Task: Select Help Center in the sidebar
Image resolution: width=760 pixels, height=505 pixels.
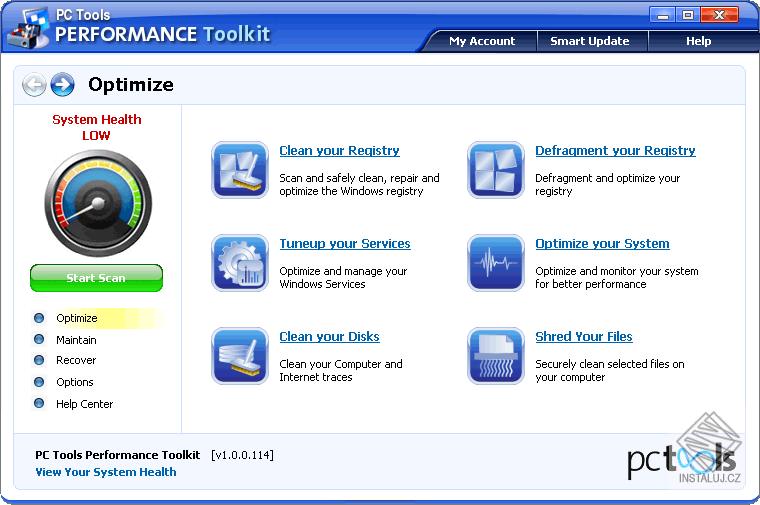Action: tap(84, 404)
